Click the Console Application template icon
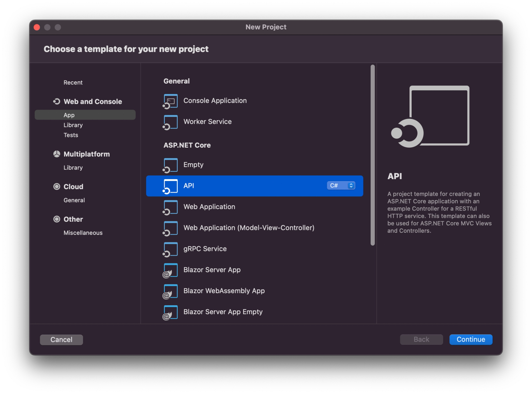Screen dimensions: 532x394 click(170, 101)
